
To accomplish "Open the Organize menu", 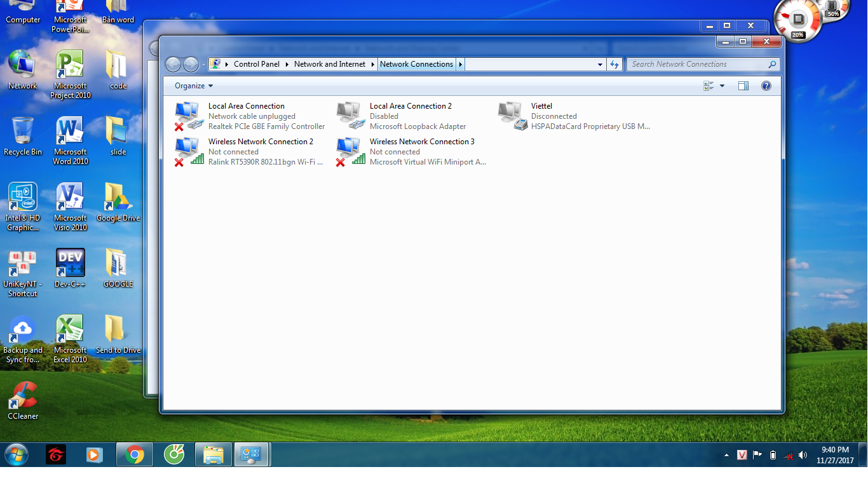I will point(194,86).
